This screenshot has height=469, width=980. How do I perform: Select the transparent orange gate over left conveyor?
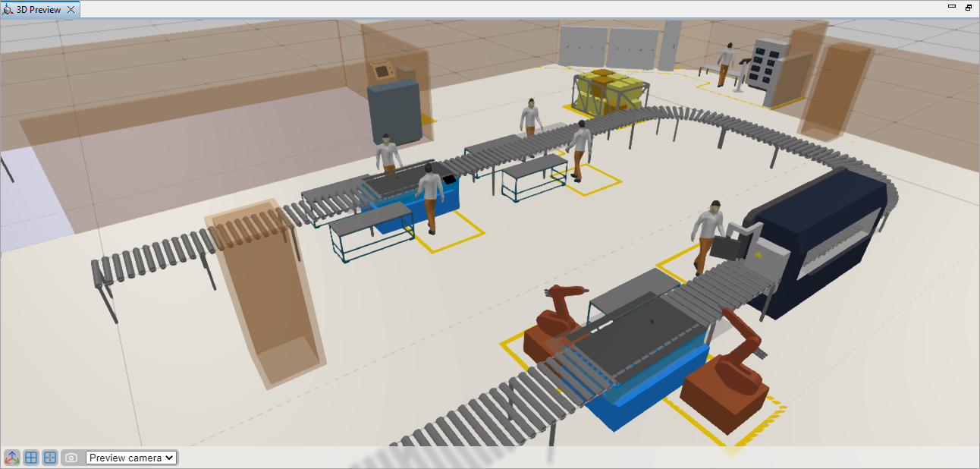pyautogui.click(x=265, y=296)
